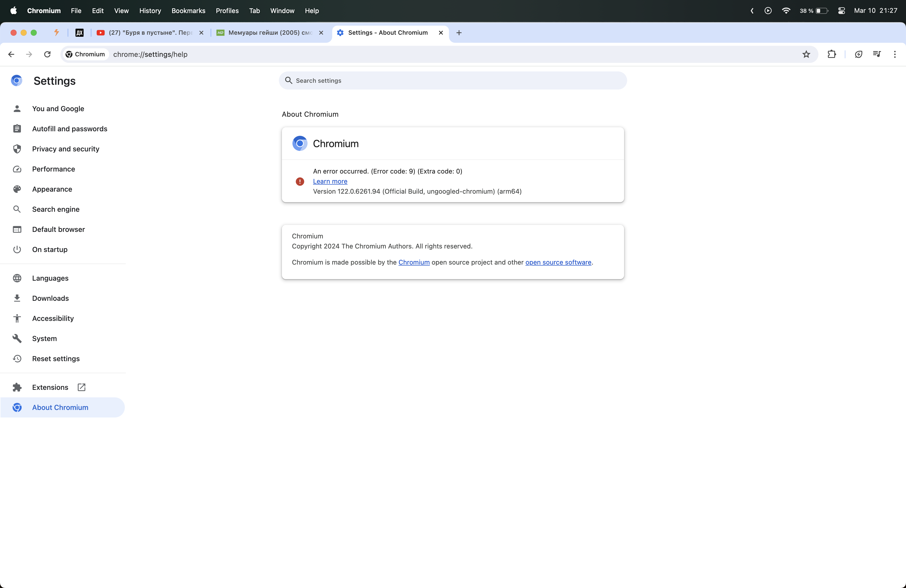
Task: Click the now-playing icon in the menu bar
Action: (x=768, y=11)
